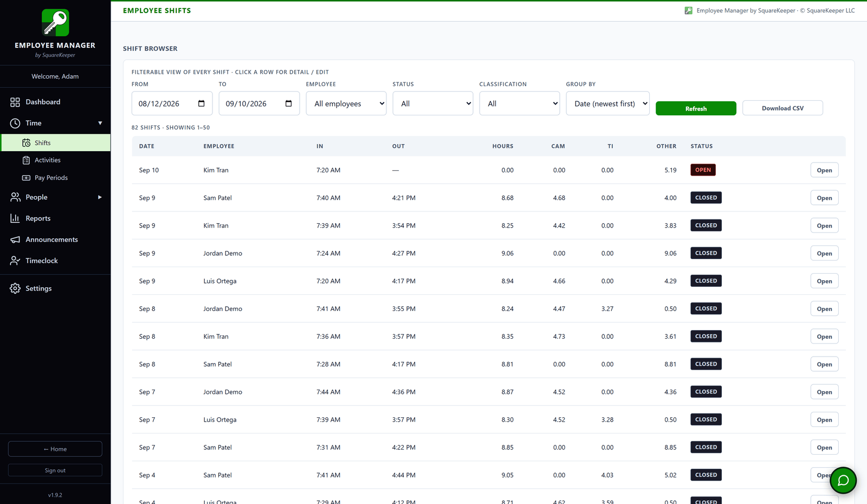Click the green Refresh button
Image resolution: width=867 pixels, height=504 pixels.
696,108
